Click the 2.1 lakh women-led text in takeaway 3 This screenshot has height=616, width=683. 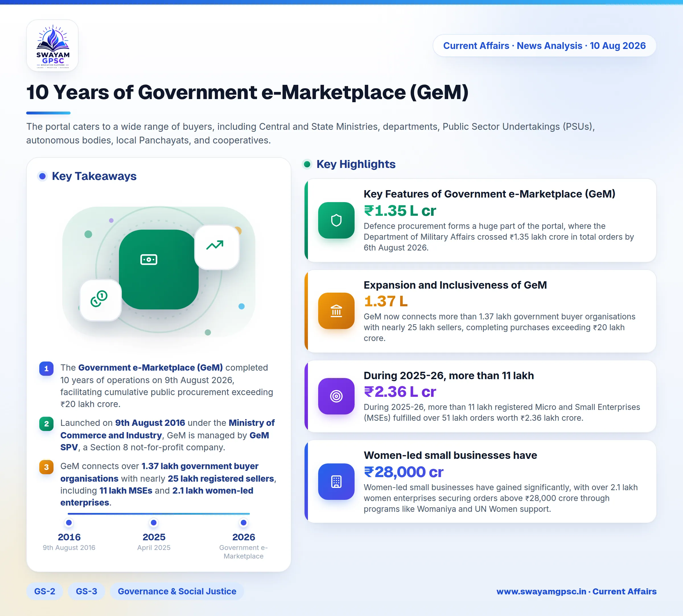click(x=213, y=490)
